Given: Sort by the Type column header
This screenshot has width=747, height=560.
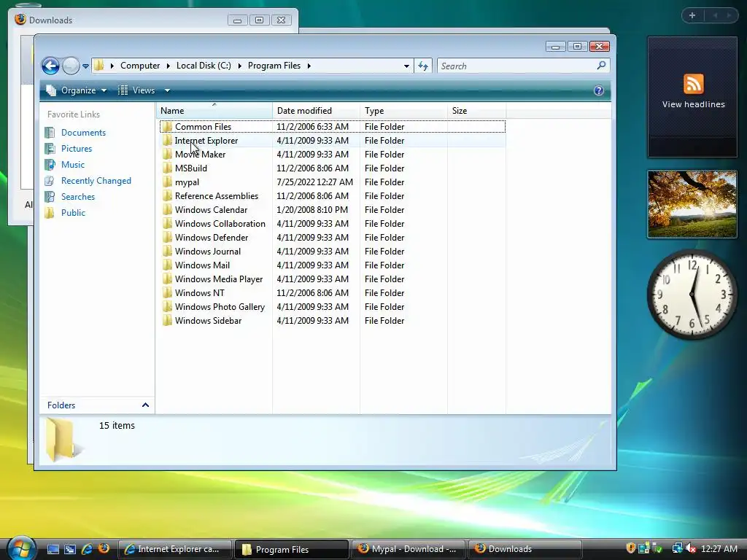Looking at the screenshot, I should 403,111.
